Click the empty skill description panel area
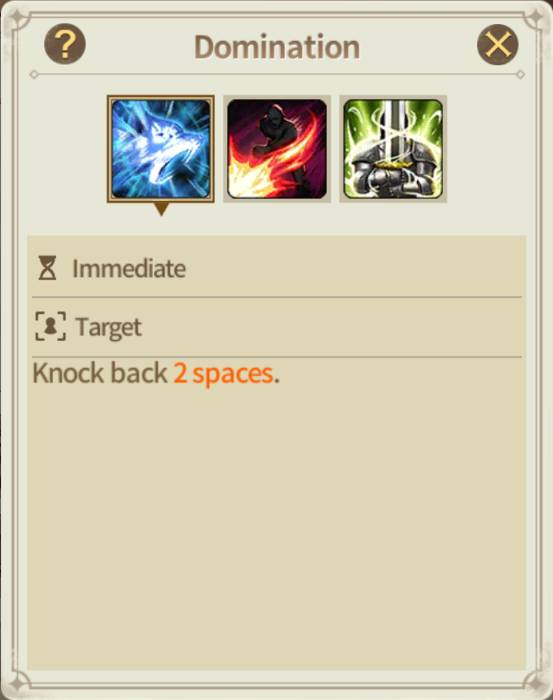The width and height of the screenshot is (553, 700). pos(277,527)
